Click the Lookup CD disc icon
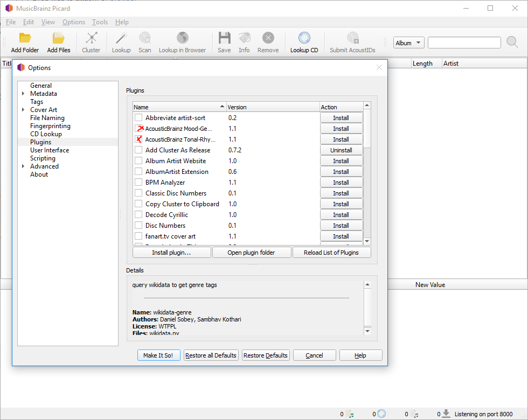The width and height of the screenshot is (528, 420). point(304,38)
